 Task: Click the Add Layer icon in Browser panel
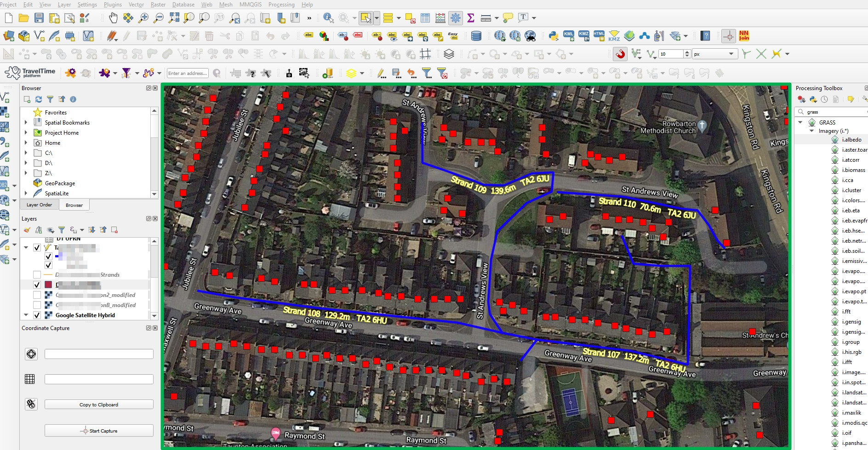tap(27, 99)
